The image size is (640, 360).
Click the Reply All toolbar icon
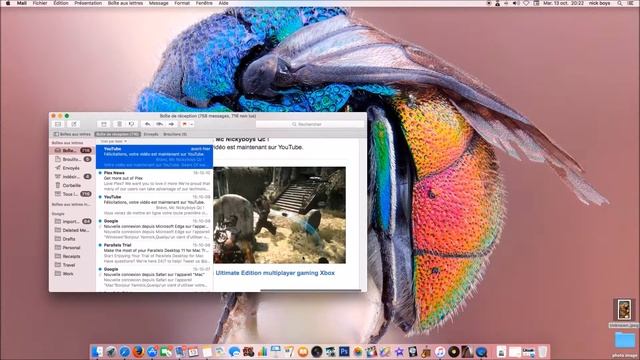coord(159,124)
